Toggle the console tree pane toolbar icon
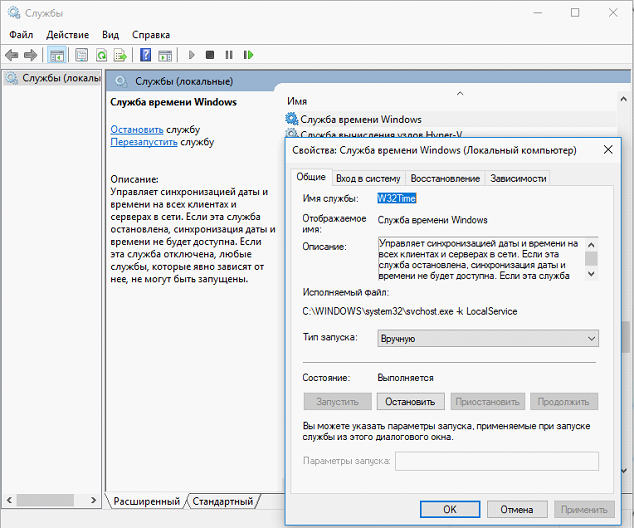634x528 pixels. click(x=57, y=55)
